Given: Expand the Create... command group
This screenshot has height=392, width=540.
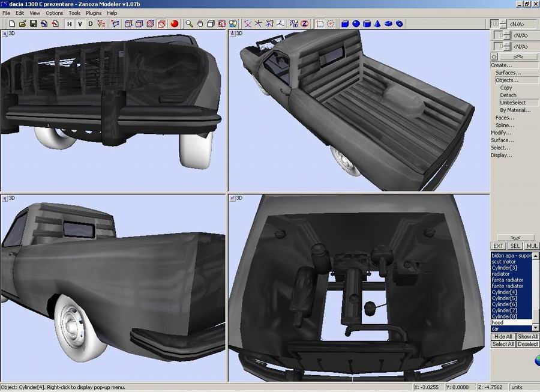Looking at the screenshot, I should (502, 65).
